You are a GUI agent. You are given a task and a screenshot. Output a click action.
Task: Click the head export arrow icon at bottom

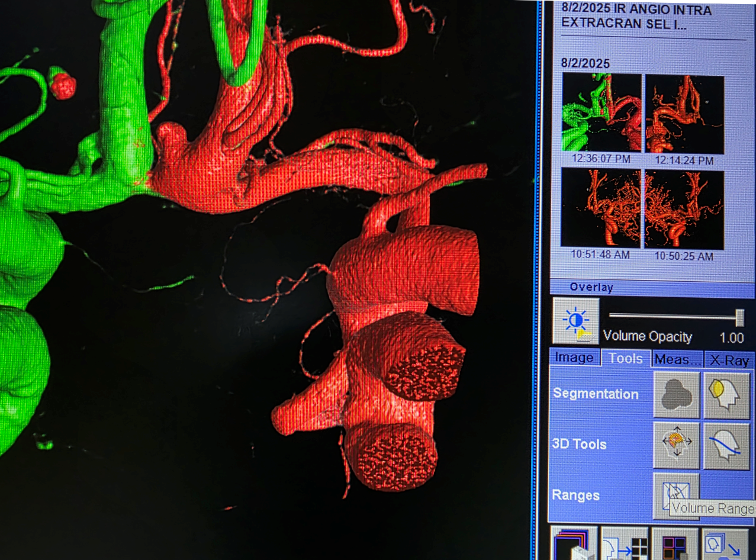[x=726, y=545]
